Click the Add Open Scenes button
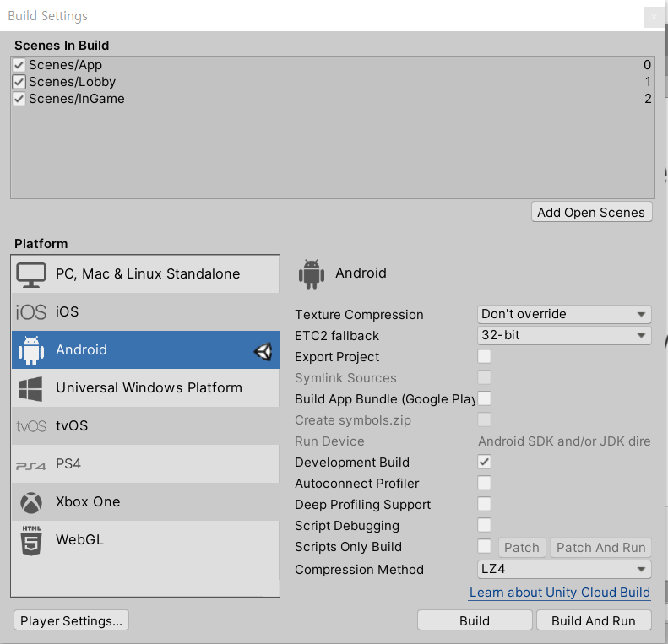 click(592, 212)
